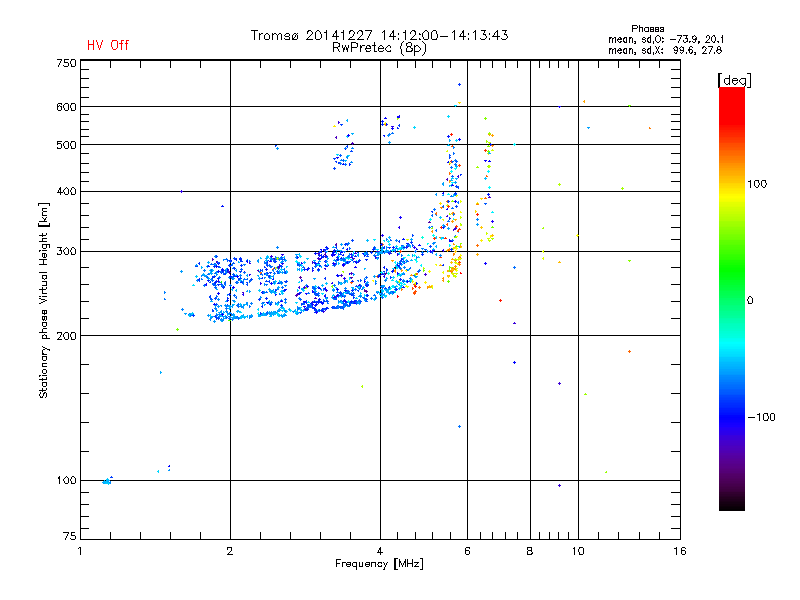Click the '[deg]' colorbar unit label
This screenshot has height=600, width=800.
coord(734,80)
